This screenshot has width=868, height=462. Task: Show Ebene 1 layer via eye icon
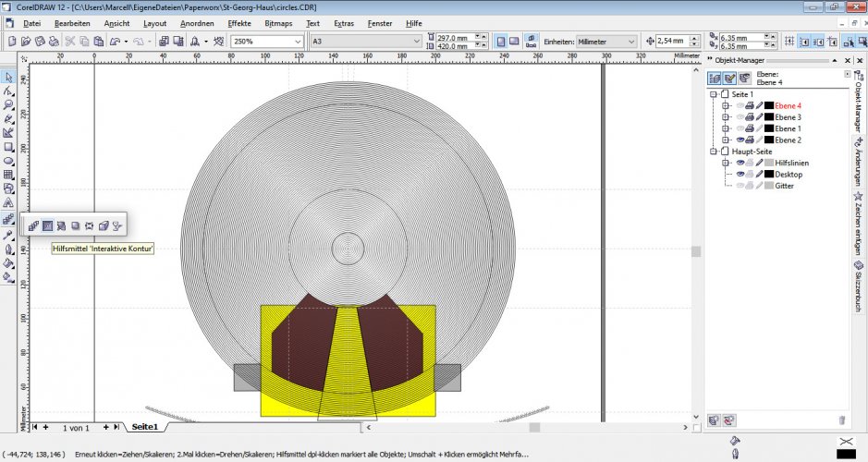pyautogui.click(x=740, y=128)
